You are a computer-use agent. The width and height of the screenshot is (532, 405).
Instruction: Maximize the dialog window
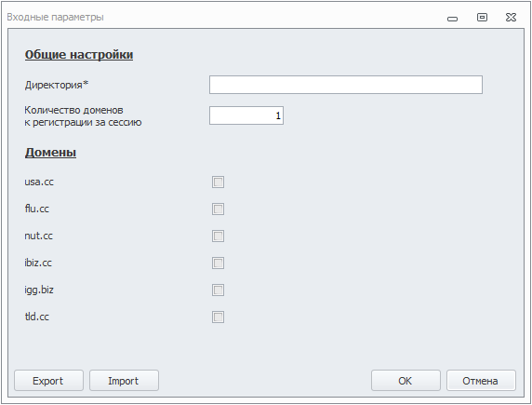[x=482, y=17]
